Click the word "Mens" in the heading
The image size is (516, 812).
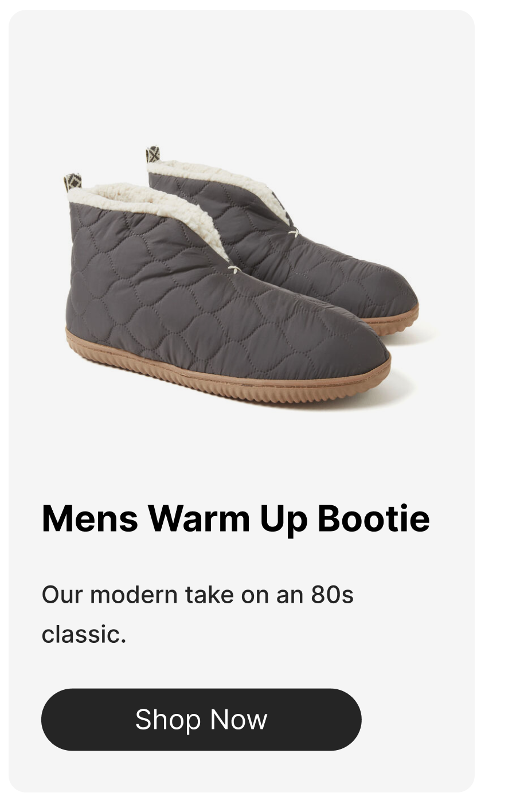(90, 518)
